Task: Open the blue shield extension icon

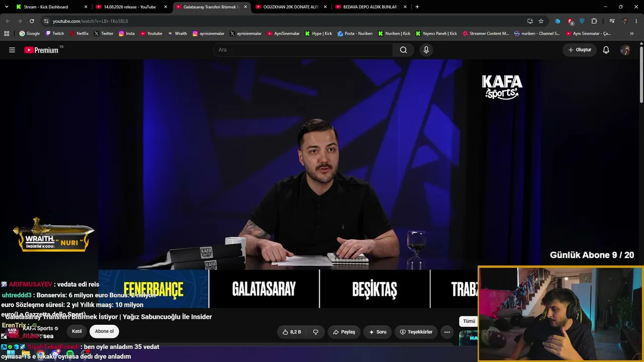Action: click(x=582, y=21)
